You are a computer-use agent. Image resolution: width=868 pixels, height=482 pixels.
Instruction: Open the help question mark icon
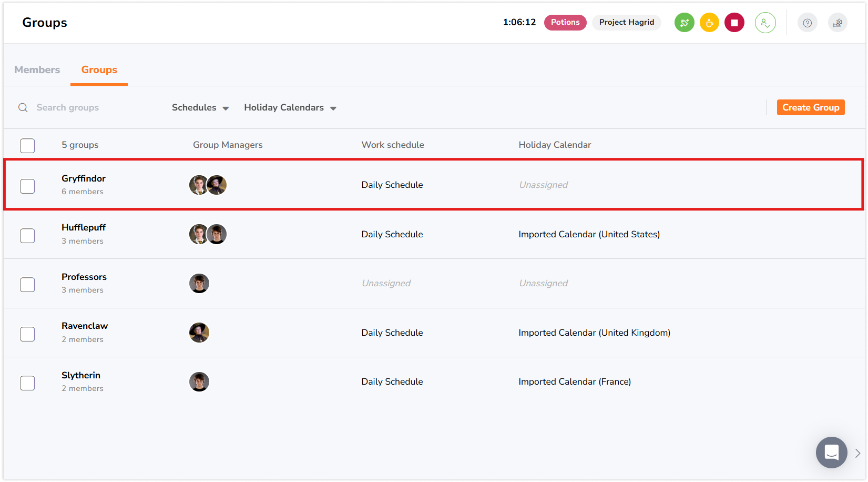coord(807,23)
